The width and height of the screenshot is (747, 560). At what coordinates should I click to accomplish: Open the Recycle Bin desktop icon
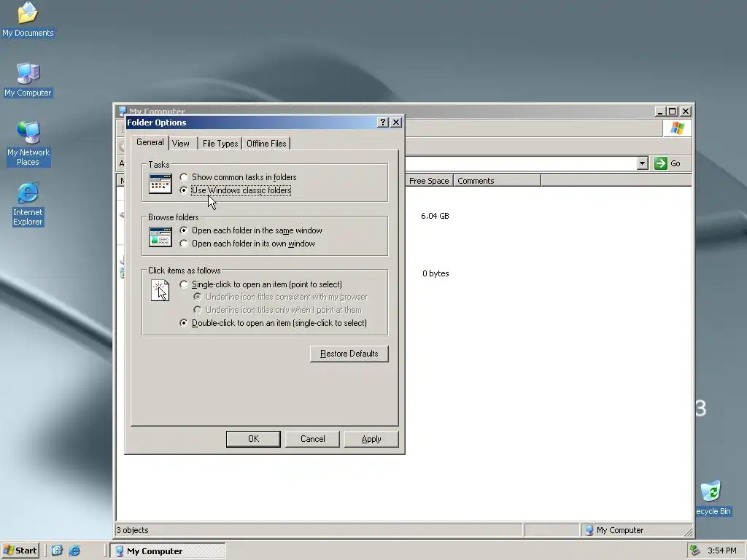[x=712, y=497]
